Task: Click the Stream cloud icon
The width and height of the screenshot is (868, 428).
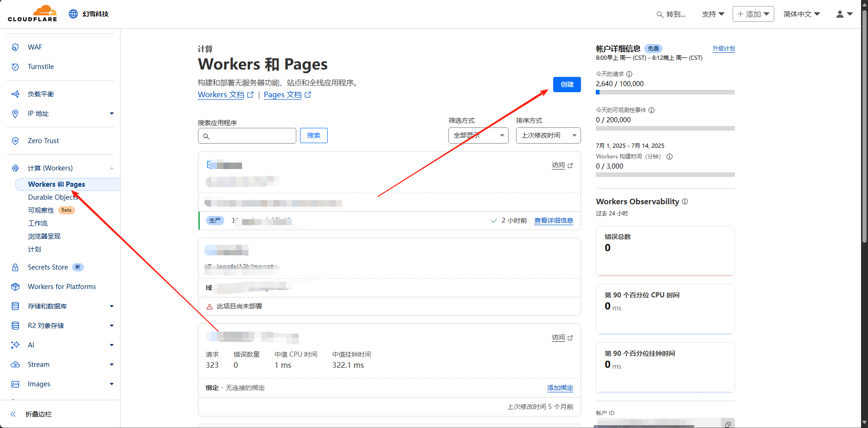Action: pyautogui.click(x=15, y=365)
